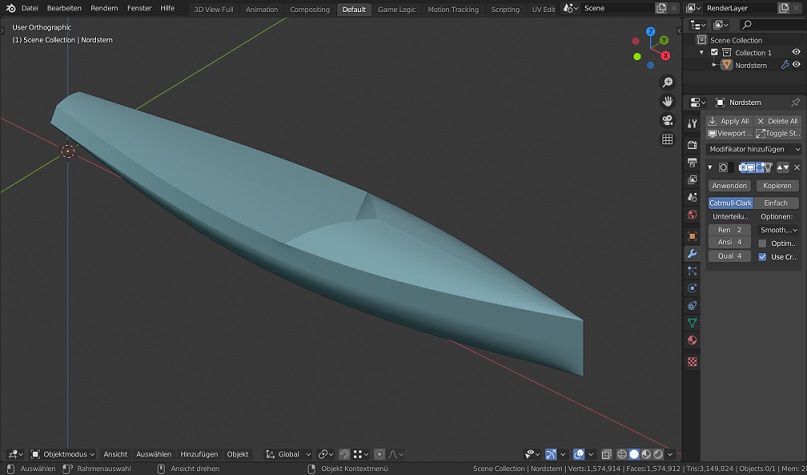Image resolution: width=807 pixels, height=475 pixels.
Task: Hide Nordstern object via eye icon
Action: (797, 65)
